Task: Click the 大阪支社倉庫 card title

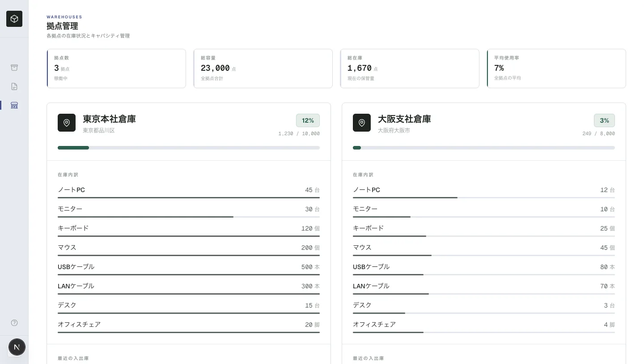Action: point(404,119)
